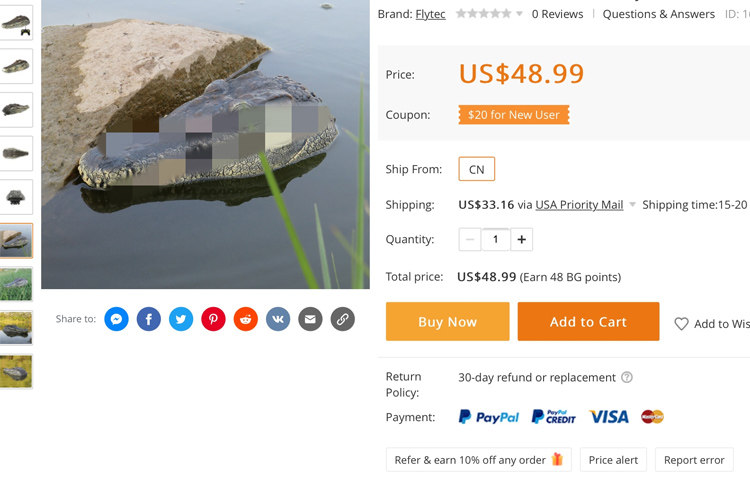750x500 pixels.
Task: Share product on Facebook
Action: 149,319
